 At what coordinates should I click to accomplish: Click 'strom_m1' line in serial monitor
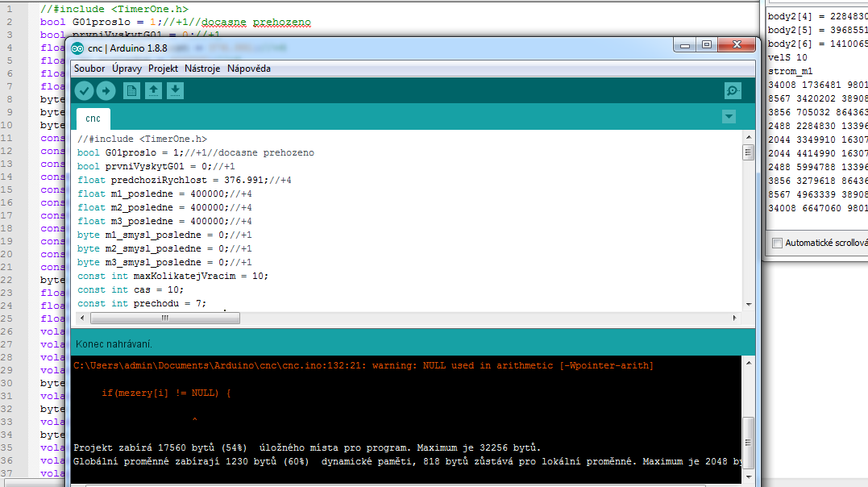pos(790,71)
